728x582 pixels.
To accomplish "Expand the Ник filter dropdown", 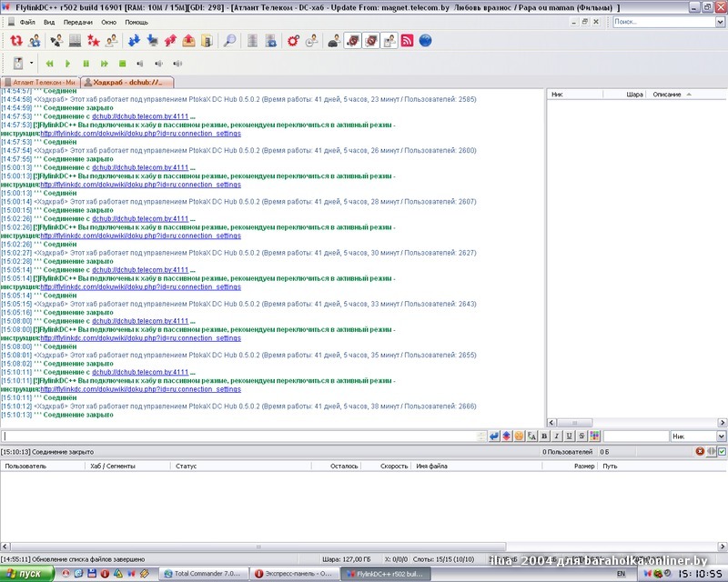I will [x=721, y=436].
